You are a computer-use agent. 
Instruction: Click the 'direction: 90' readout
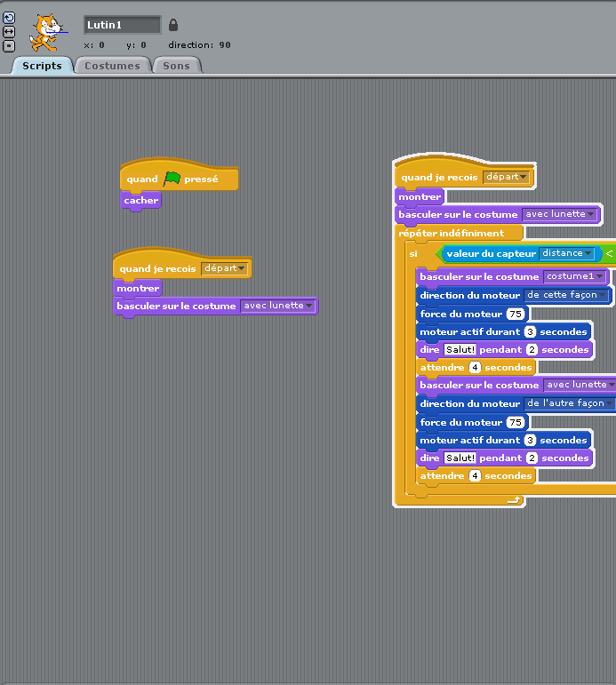tap(199, 45)
